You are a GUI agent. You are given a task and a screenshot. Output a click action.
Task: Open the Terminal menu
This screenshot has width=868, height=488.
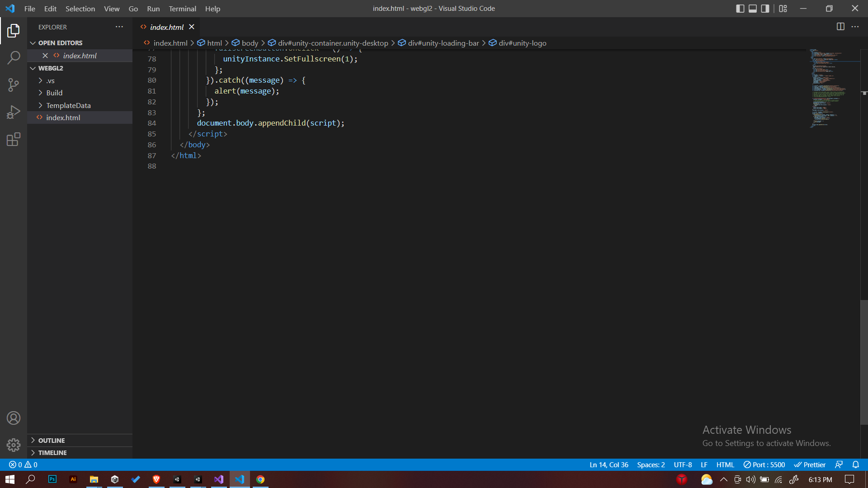point(182,9)
